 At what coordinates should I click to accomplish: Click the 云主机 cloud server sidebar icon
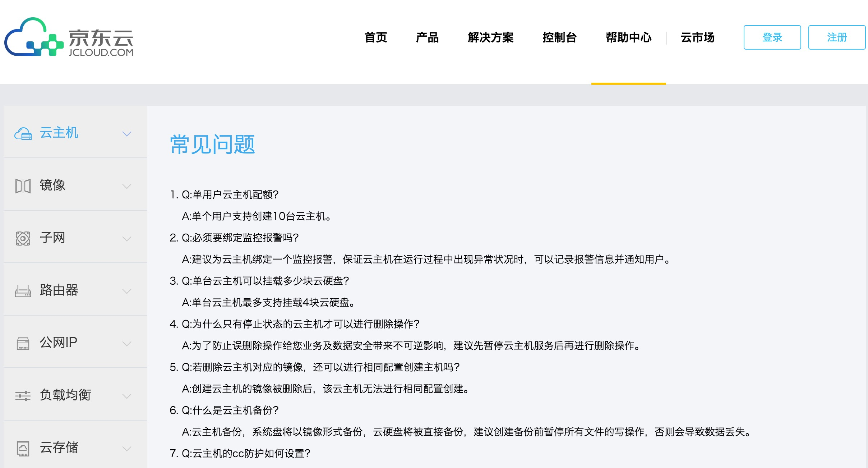(x=23, y=134)
